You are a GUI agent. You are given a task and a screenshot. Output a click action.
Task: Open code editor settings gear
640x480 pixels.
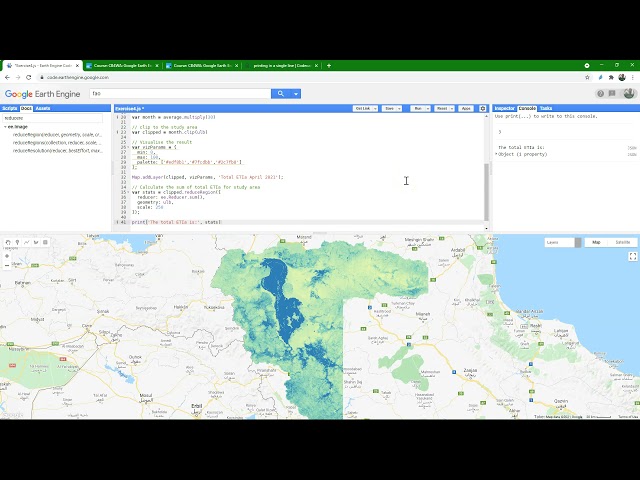(x=483, y=108)
